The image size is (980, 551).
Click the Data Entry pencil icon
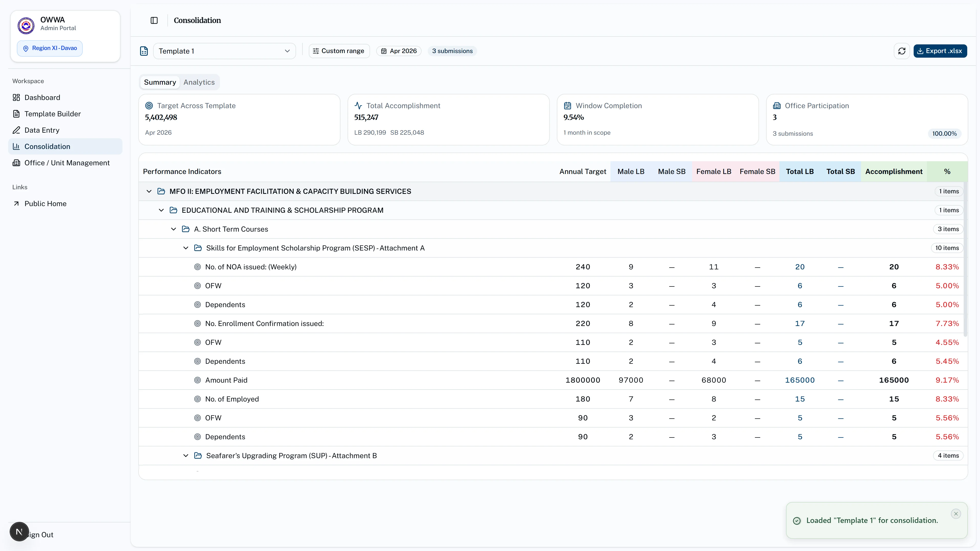[x=16, y=130]
